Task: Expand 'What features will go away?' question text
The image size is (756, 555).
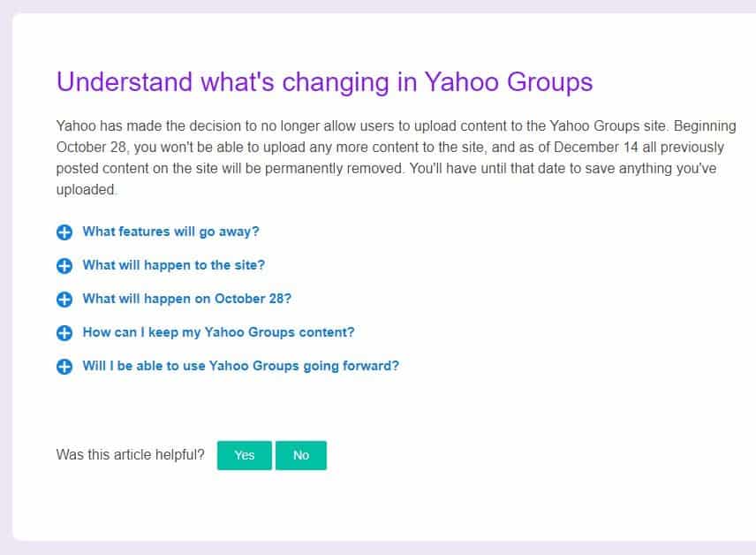Action: [170, 232]
